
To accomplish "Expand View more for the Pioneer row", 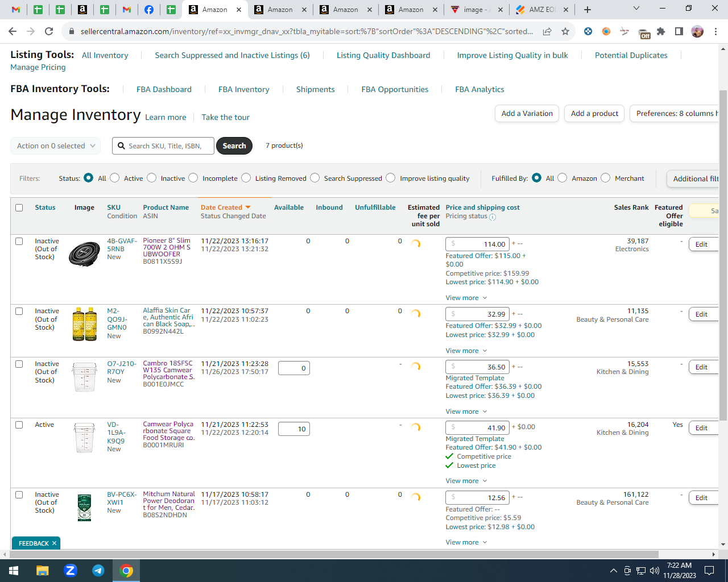I will pos(466,298).
